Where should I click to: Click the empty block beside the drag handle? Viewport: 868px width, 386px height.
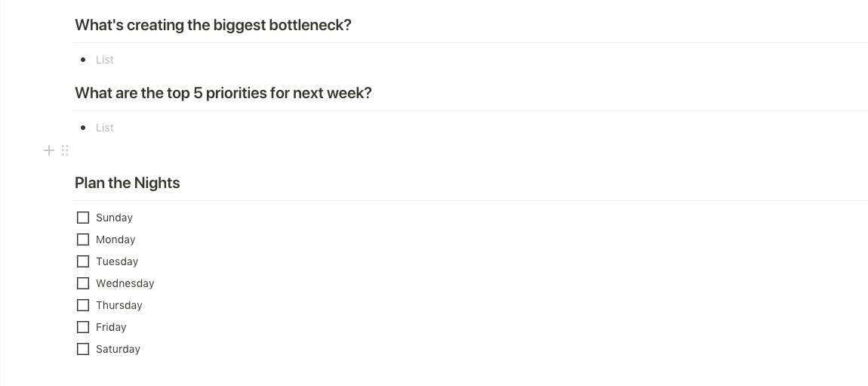[x=470, y=150]
